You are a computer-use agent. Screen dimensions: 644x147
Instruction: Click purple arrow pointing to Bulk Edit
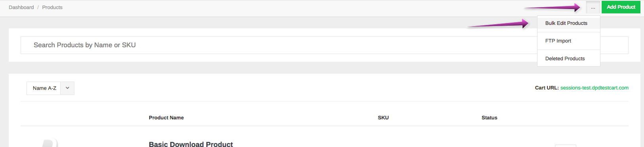pos(498,24)
